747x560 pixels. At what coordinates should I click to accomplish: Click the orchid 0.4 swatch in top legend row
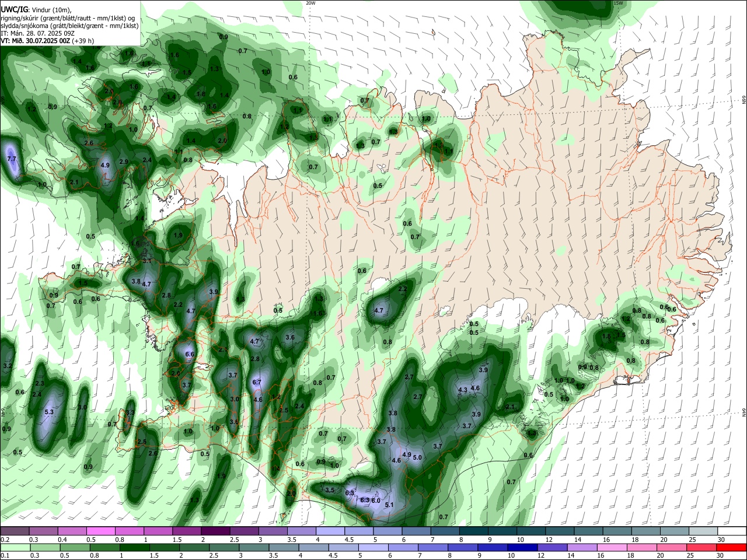click(72, 531)
